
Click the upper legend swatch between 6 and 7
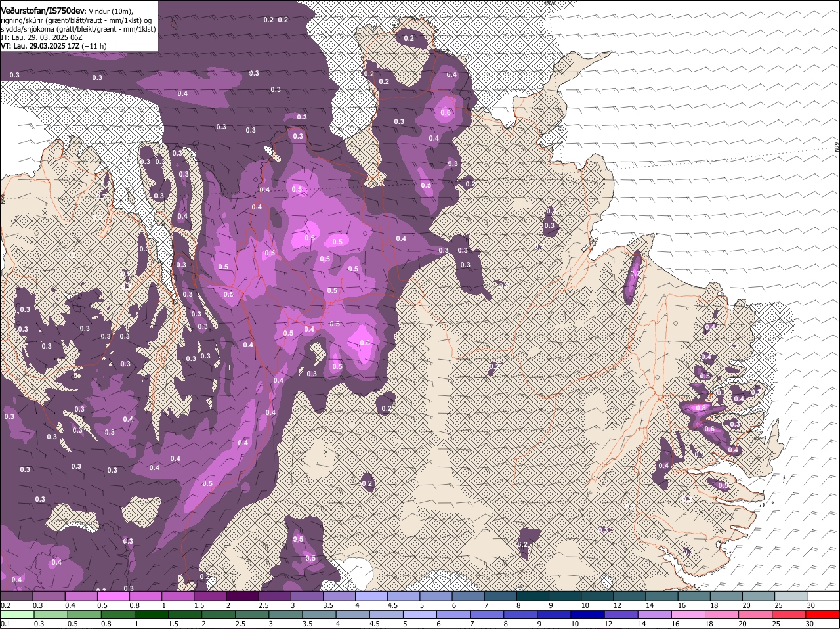(468, 596)
